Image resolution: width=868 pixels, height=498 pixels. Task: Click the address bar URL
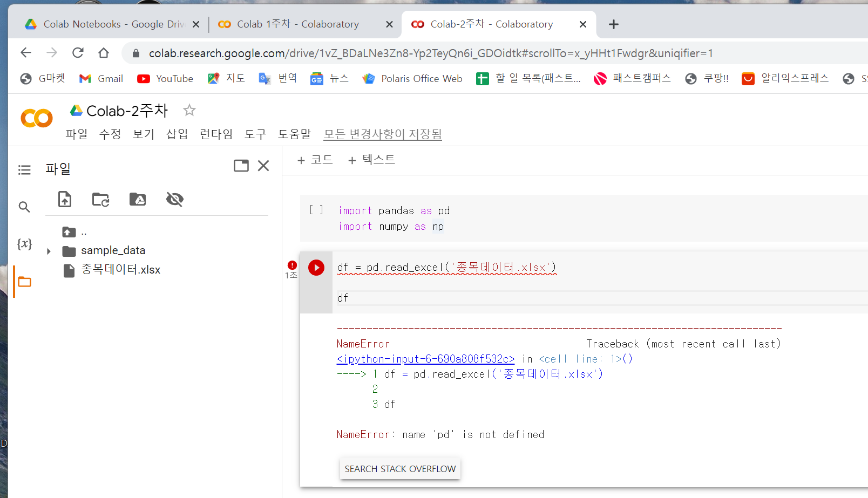point(431,53)
